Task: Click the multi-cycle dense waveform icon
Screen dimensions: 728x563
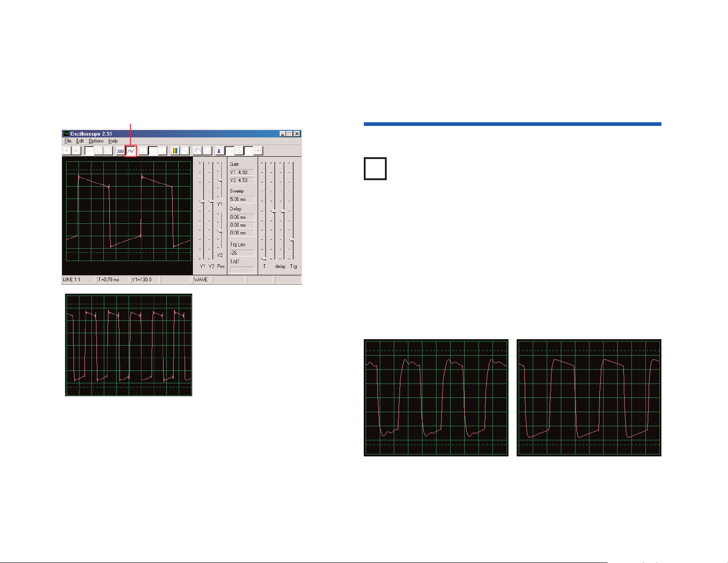Action: point(121,151)
